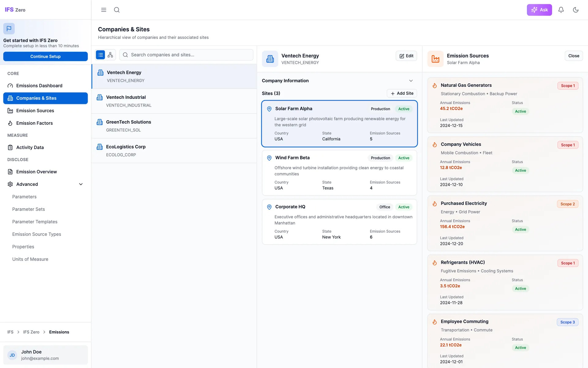Open Emission Factors in the Core section
Viewport: 588px width, 368px height.
point(34,123)
